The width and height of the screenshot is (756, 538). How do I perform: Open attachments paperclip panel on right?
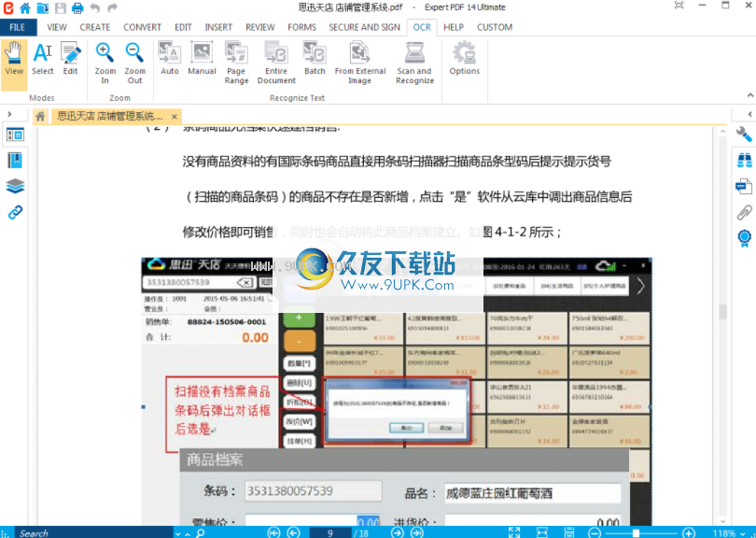click(x=744, y=212)
